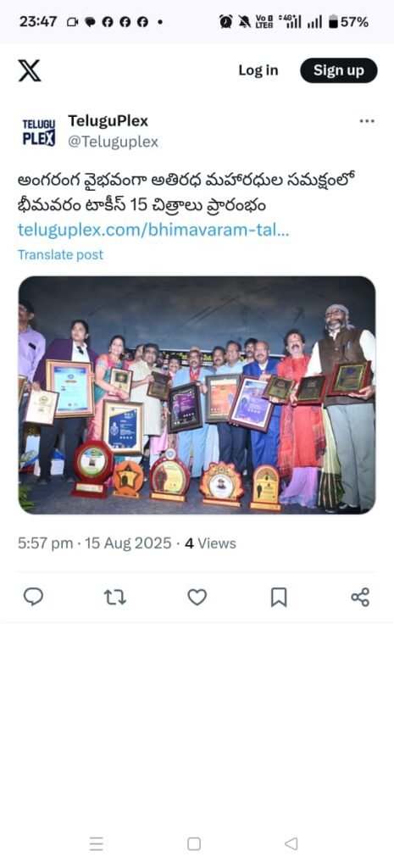The width and height of the screenshot is (394, 868).
Task: Tap the Android home square button
Action: (194, 843)
